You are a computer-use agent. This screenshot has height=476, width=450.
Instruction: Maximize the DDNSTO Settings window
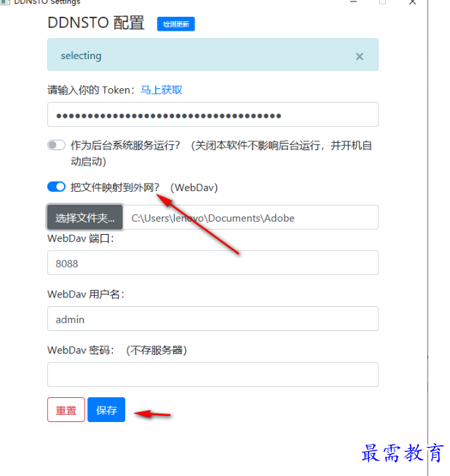pos(383,2)
